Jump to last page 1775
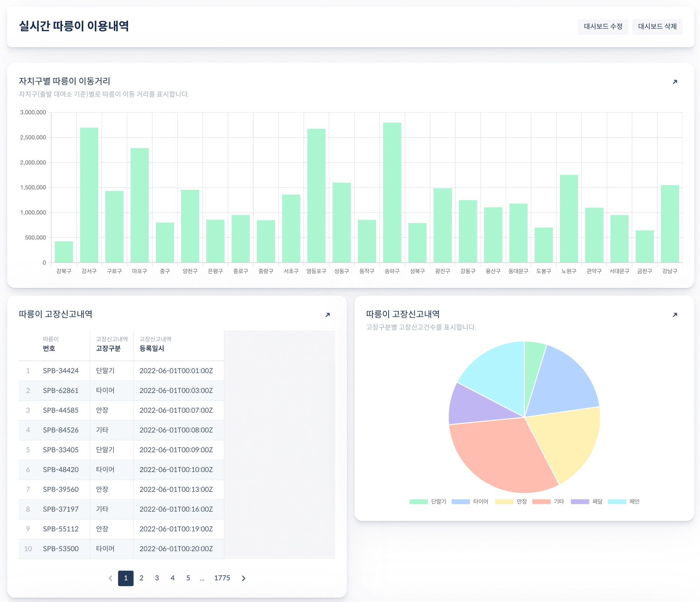 (222, 578)
